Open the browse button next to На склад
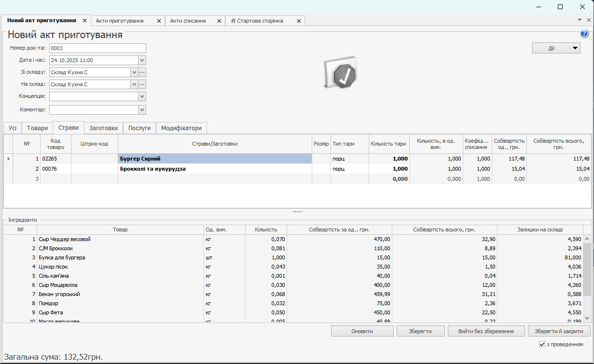 pyautogui.click(x=142, y=84)
